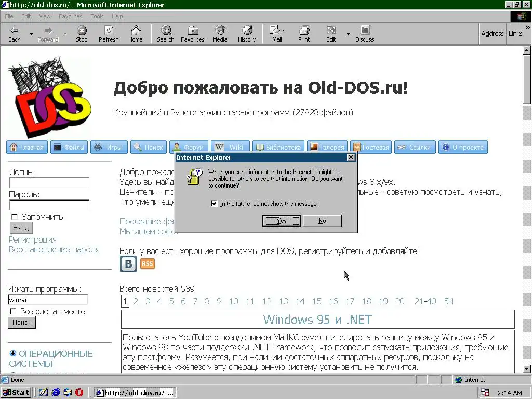Expand the ОПЕРАЦИОННЫЕ СИСТЕМЫ category

click(x=13, y=353)
